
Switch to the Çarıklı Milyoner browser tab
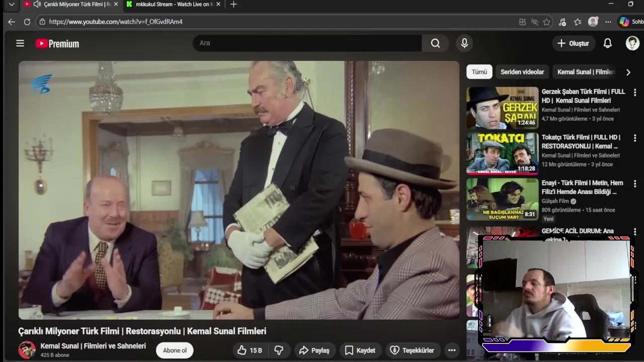pyautogui.click(x=72, y=4)
